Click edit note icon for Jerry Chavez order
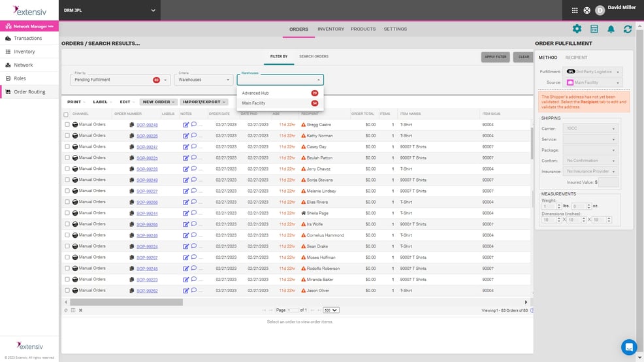The height and width of the screenshot is (362, 644). pos(185,169)
